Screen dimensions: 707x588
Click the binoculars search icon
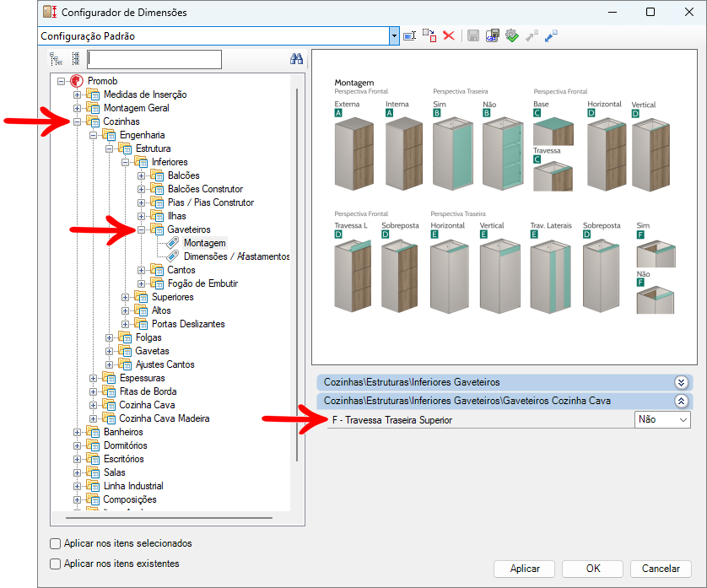296,59
